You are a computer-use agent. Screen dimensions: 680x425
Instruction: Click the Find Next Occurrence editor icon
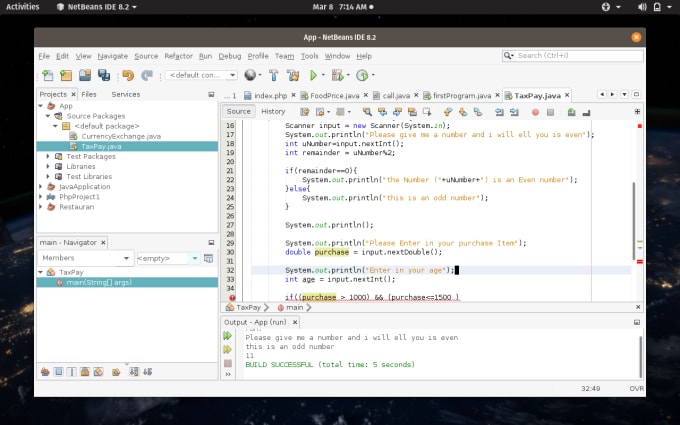[397, 112]
